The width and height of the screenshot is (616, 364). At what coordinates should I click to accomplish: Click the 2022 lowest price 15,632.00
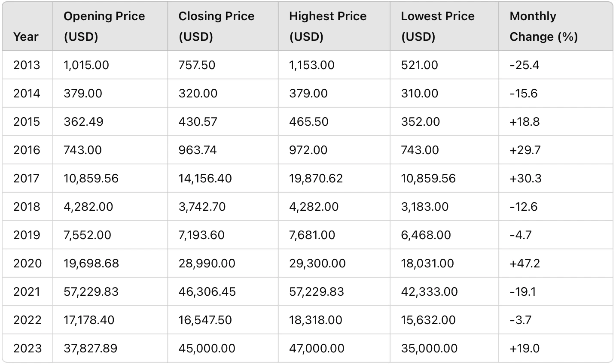428,320
